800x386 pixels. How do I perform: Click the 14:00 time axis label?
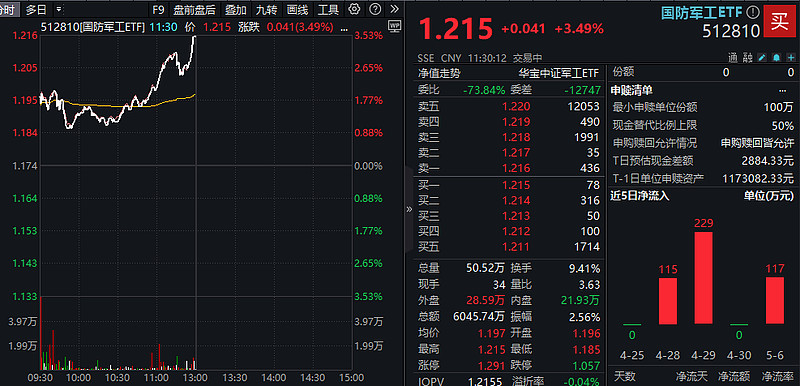pos(274,377)
